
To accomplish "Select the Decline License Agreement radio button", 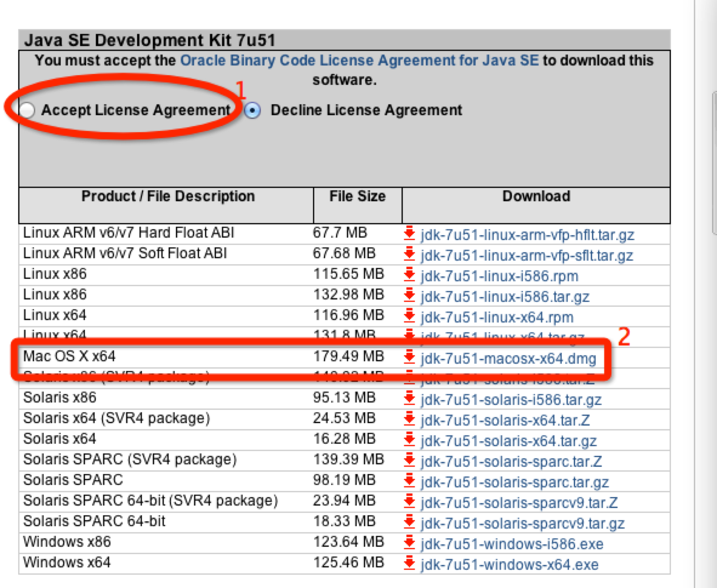I will pos(252,110).
